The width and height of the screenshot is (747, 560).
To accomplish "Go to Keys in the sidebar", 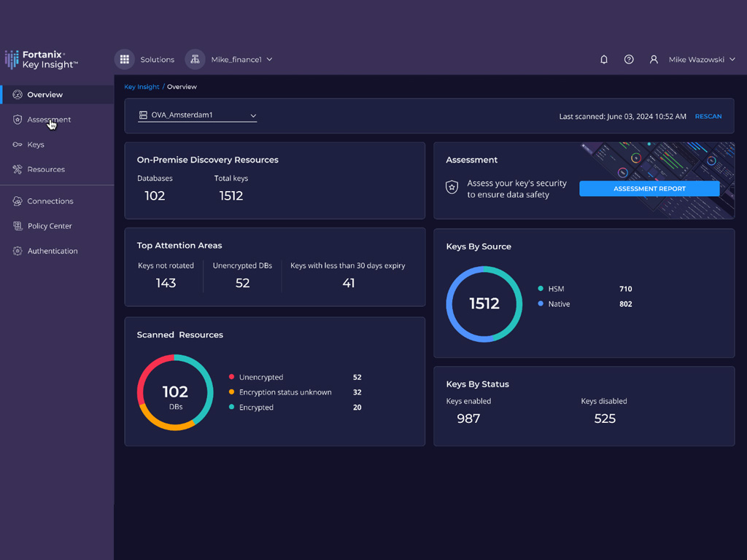I will [x=36, y=144].
